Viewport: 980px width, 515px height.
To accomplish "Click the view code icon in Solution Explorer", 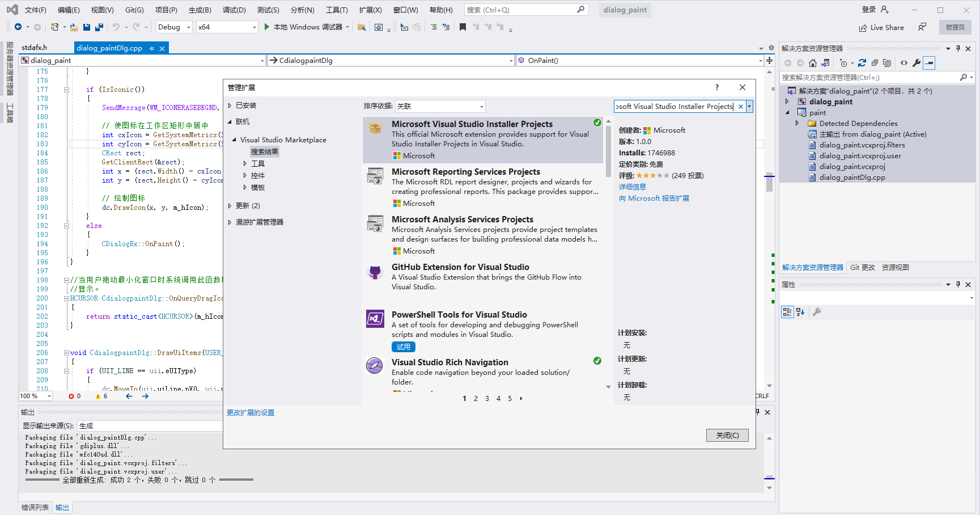I will [x=904, y=63].
